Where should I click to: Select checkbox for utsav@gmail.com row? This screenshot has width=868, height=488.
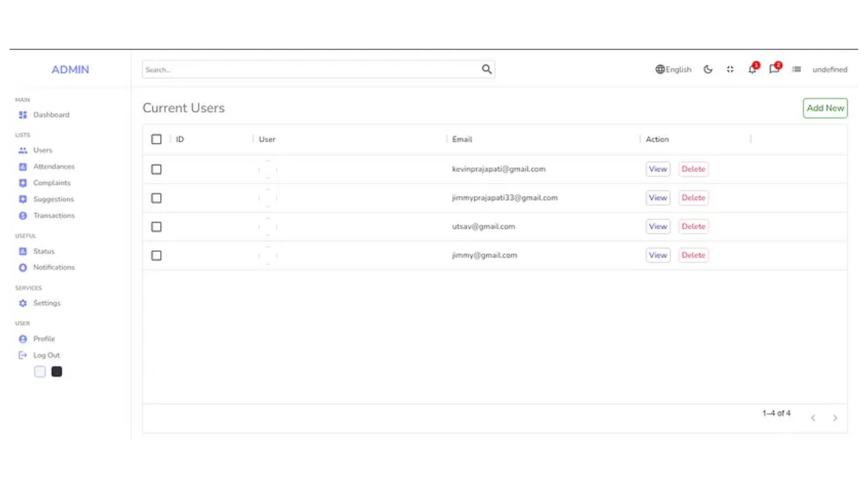pos(156,227)
